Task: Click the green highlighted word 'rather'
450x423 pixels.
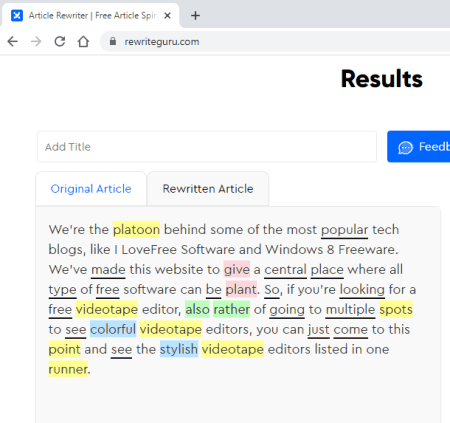Action: [x=232, y=310]
